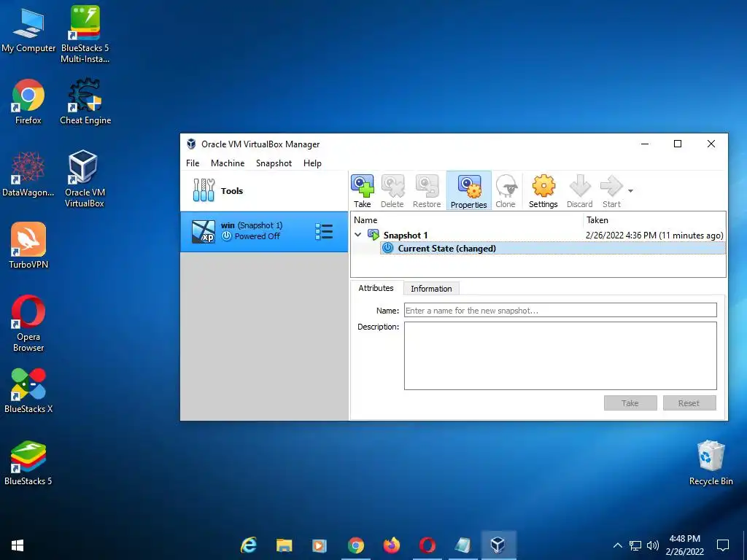The height and width of the screenshot is (560, 747).
Task: Open the media player taskbar icon
Action: [x=320, y=545]
